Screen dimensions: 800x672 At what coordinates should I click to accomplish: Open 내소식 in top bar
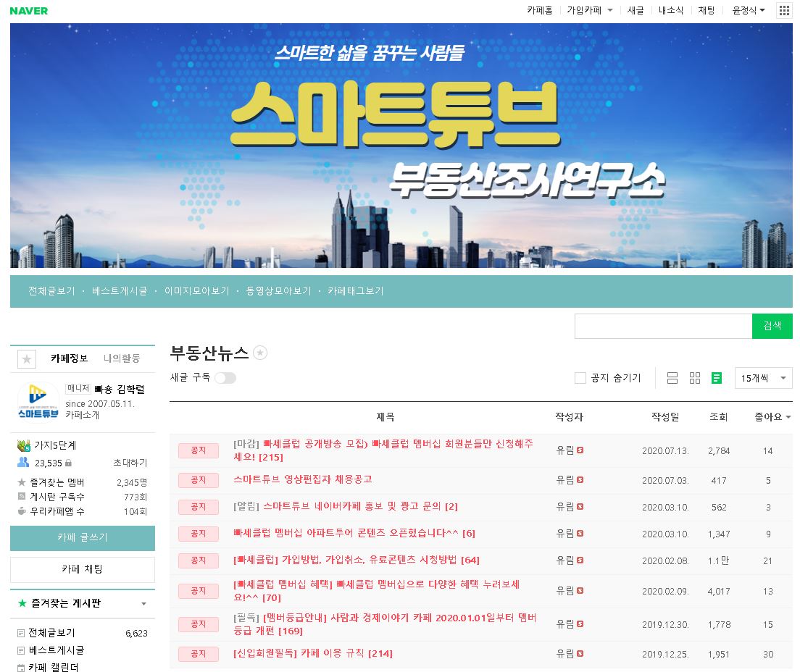click(x=671, y=10)
